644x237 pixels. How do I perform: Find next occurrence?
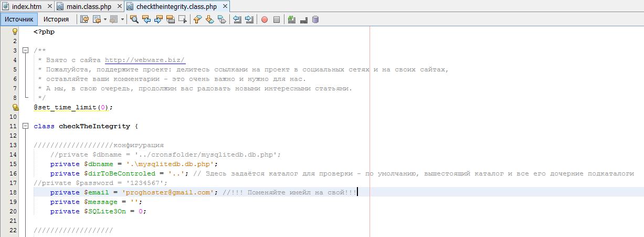pos(159,19)
